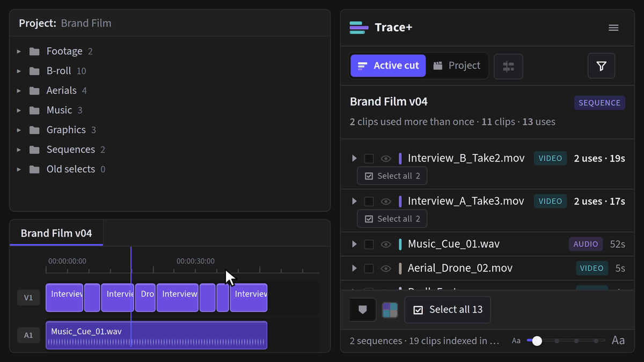This screenshot has width=644, height=362.
Task: Click the AUDIO badge on Music_Cue_01.wav
Action: pos(586,244)
